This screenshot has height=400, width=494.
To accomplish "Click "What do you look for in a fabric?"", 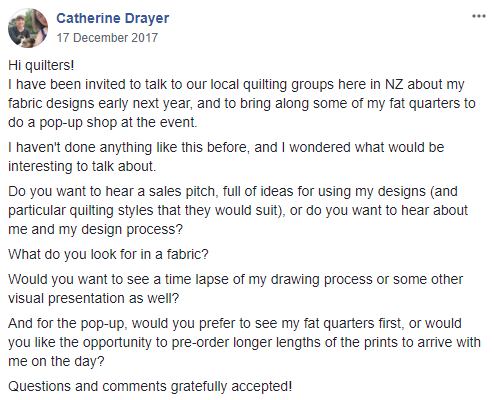I will click(108, 255).
